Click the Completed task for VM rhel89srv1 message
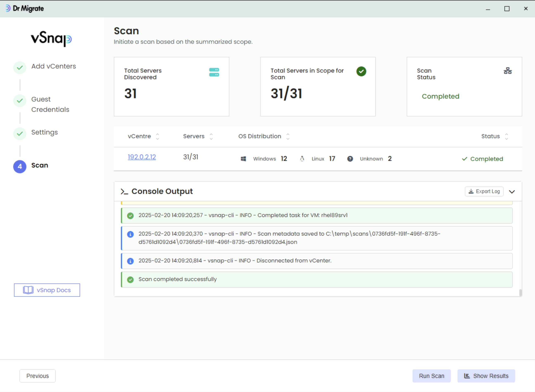 coord(243,215)
